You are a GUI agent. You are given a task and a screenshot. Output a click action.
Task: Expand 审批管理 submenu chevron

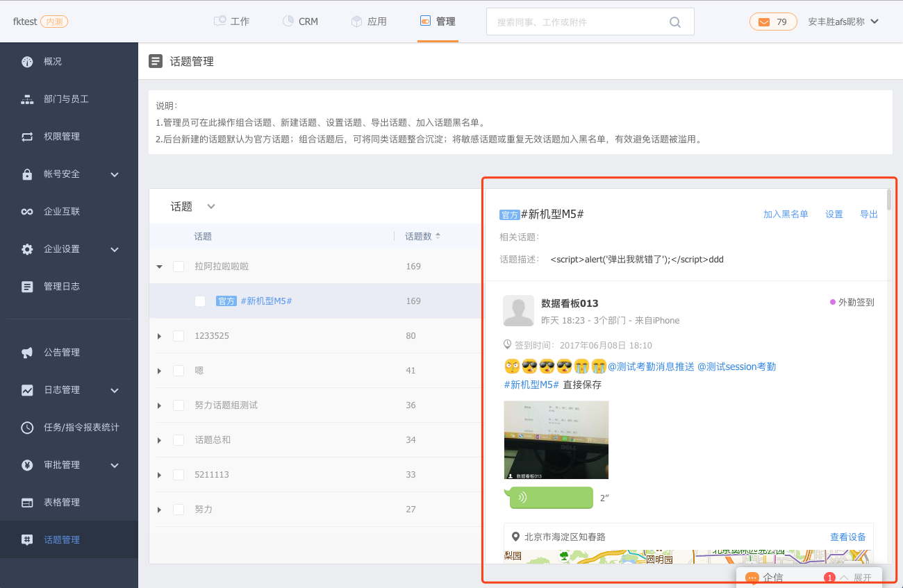point(115,465)
